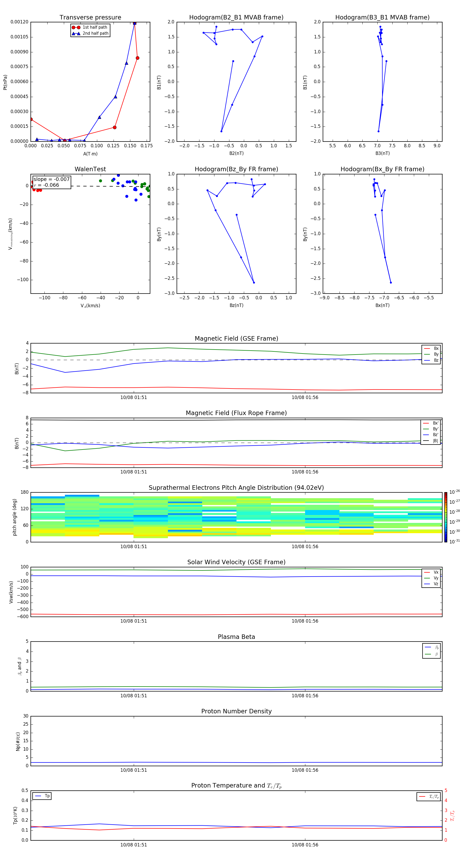473x868 pixels.
Task: Click the 'Hodogram(Bz_By FR frame)' title
Action: coord(236,169)
